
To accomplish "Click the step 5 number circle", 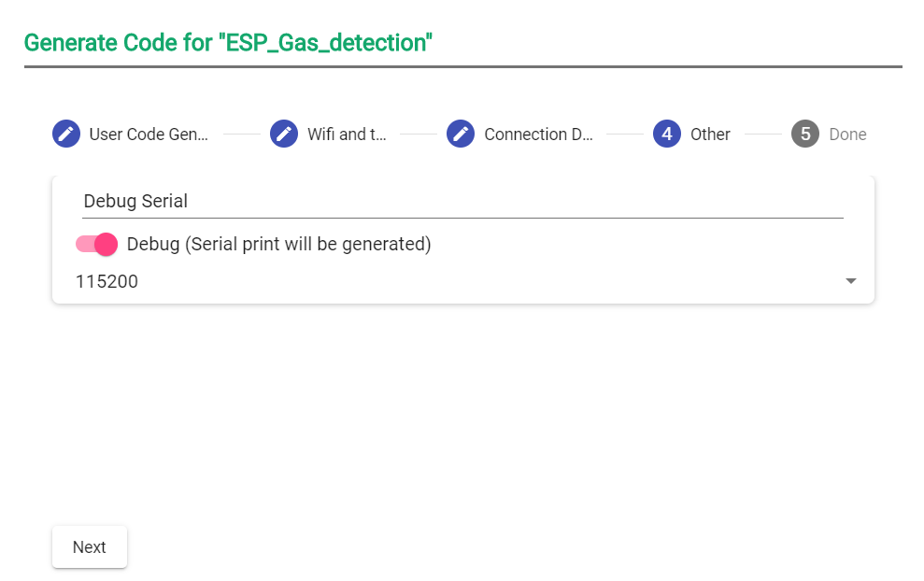I will pos(805,135).
